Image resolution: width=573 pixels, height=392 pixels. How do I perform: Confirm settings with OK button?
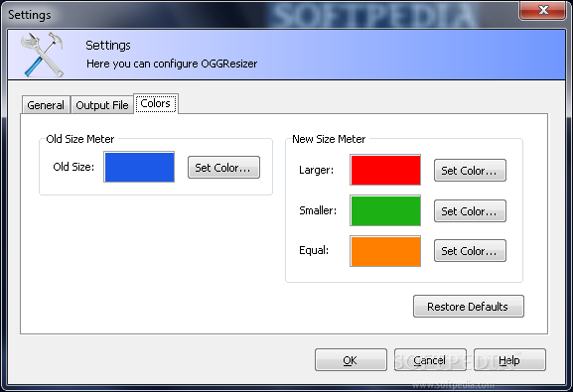pyautogui.click(x=351, y=360)
